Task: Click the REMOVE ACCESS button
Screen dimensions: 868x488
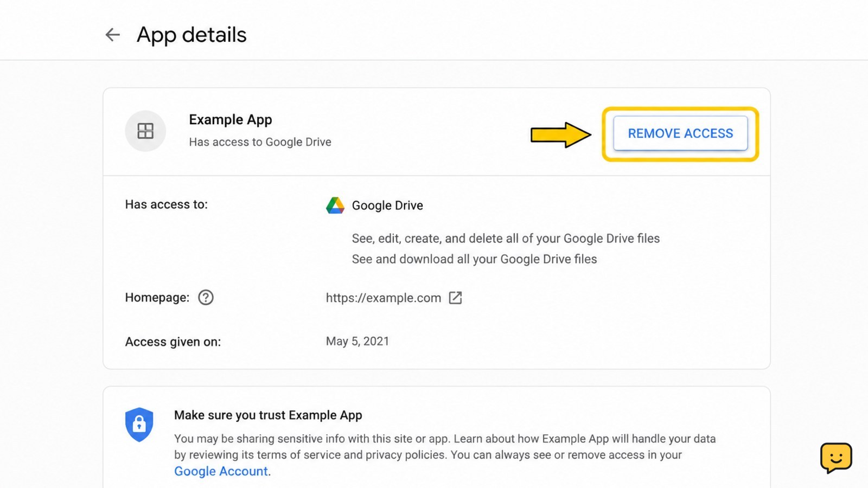Action: coord(680,133)
